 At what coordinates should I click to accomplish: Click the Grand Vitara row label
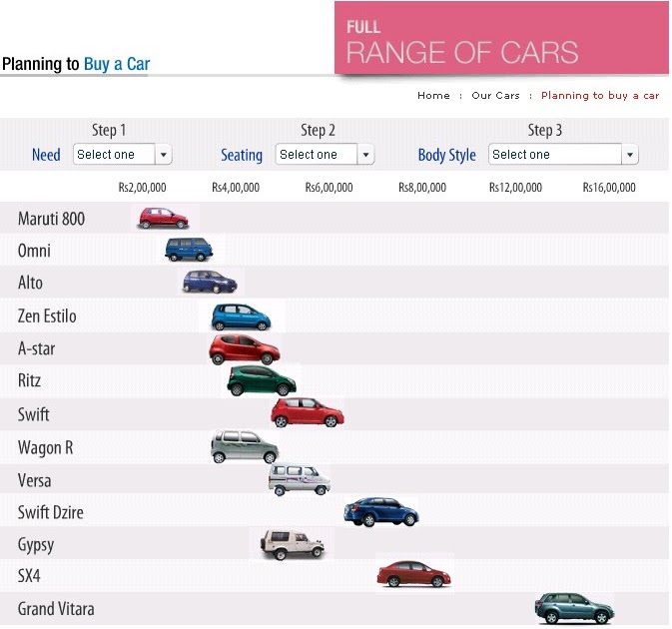click(x=56, y=609)
